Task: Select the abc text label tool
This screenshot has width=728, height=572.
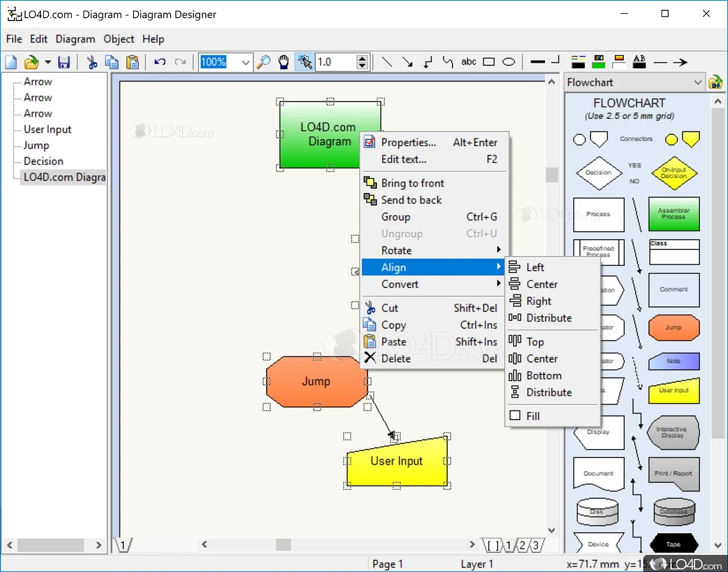Action: coord(469,62)
